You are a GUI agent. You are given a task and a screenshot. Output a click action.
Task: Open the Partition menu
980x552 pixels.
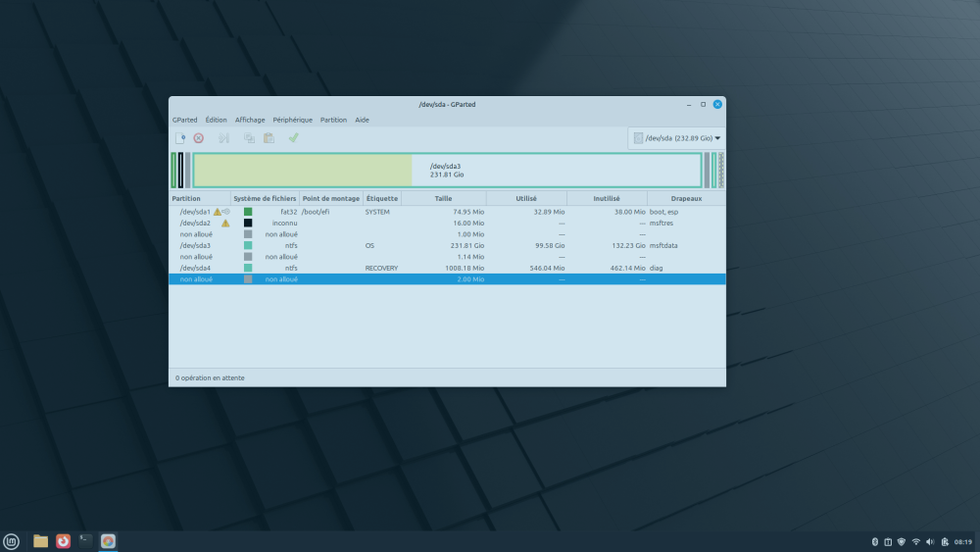pyautogui.click(x=333, y=120)
